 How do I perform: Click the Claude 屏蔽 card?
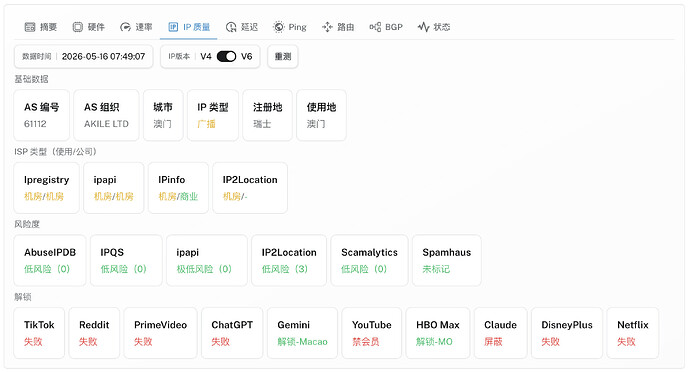[500, 333]
